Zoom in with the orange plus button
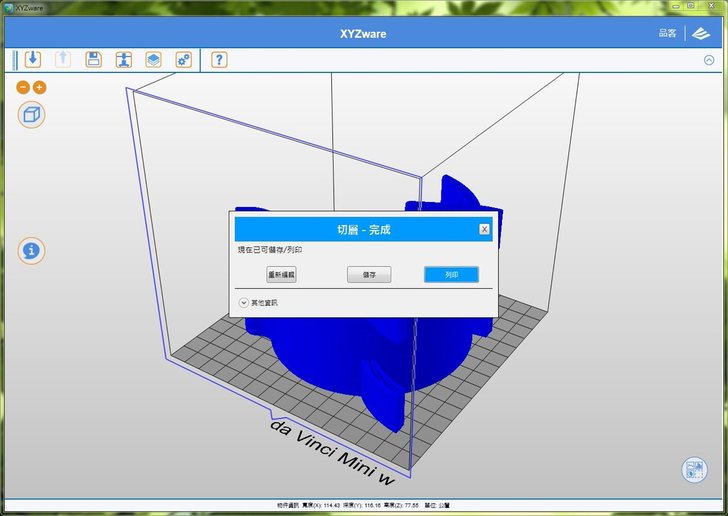Screen dimensions: 728x516 40,88
